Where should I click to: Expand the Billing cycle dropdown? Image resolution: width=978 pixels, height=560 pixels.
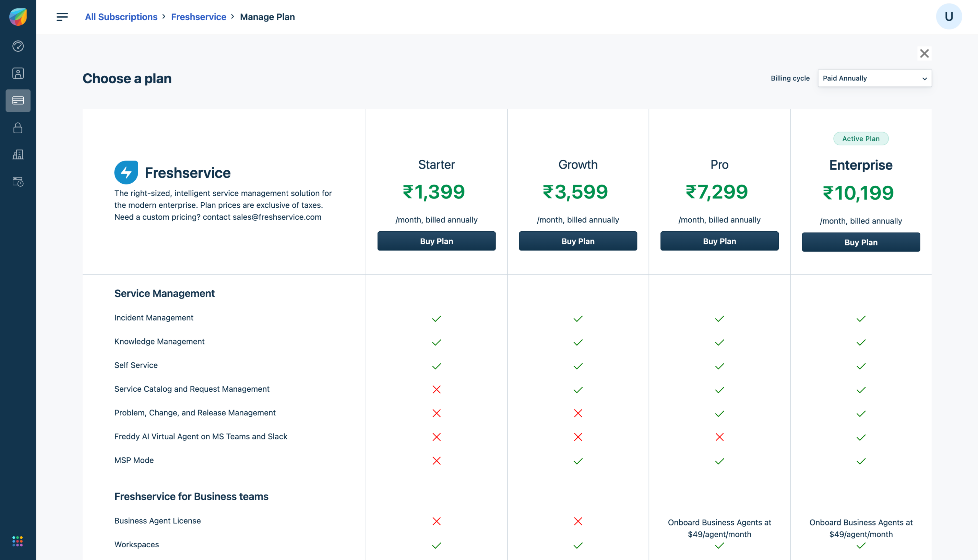pyautogui.click(x=874, y=78)
